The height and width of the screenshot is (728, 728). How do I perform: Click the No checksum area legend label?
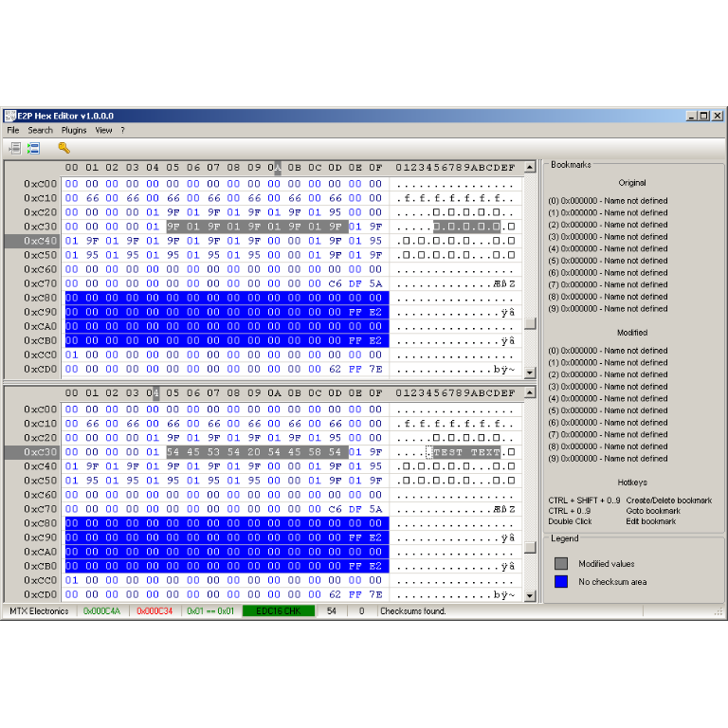[x=612, y=582]
